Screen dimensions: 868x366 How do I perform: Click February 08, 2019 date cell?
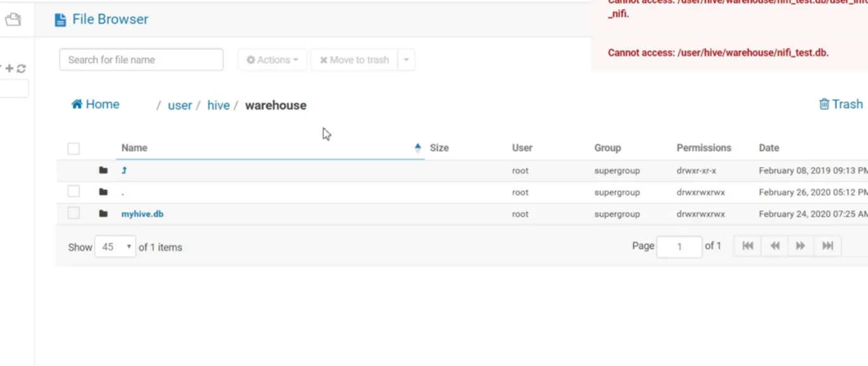point(813,170)
